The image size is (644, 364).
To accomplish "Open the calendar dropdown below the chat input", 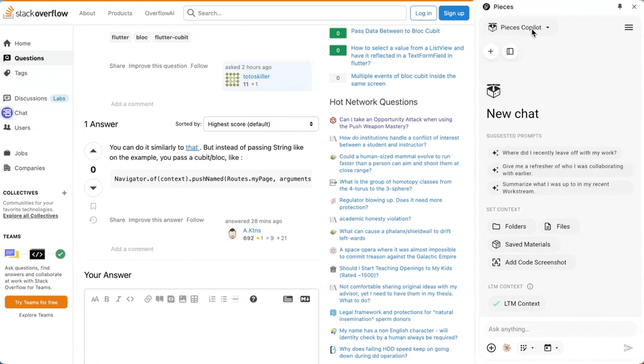I will pos(551,348).
